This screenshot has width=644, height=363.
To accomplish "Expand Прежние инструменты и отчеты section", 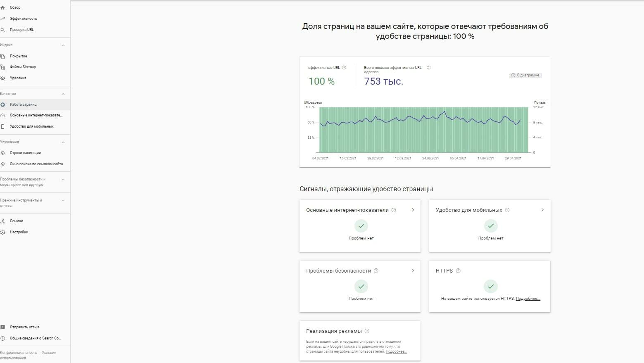I will pos(63,200).
